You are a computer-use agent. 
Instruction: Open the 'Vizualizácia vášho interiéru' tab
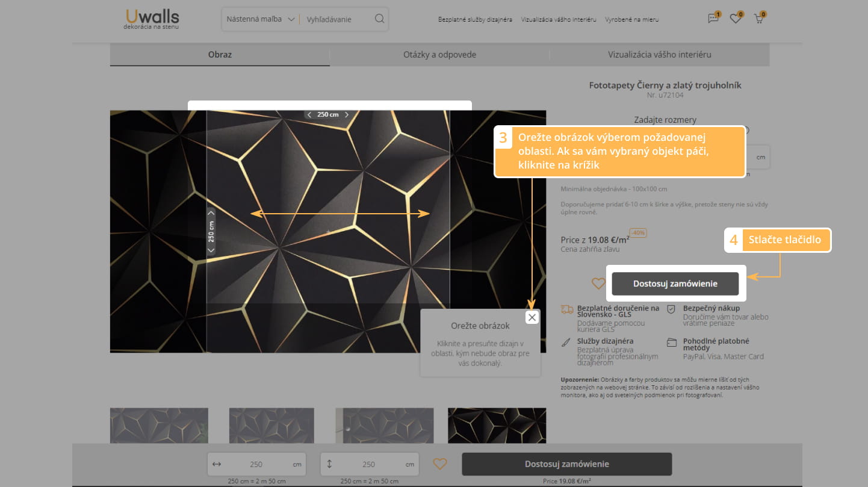659,55
